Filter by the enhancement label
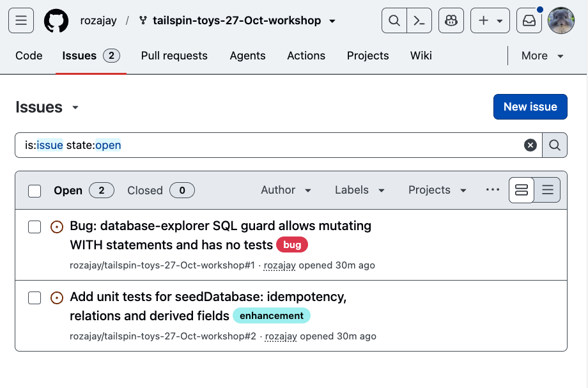Viewport: 588px width, 388px height. [272, 316]
